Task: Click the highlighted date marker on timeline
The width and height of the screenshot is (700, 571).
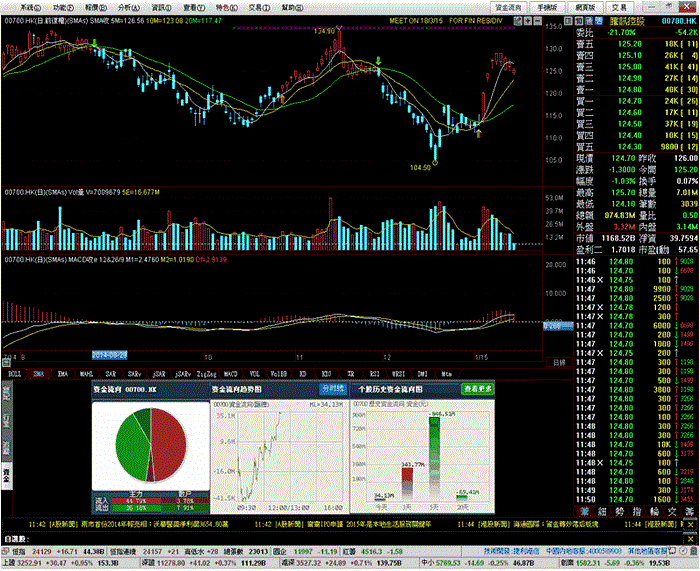Action: point(110,355)
